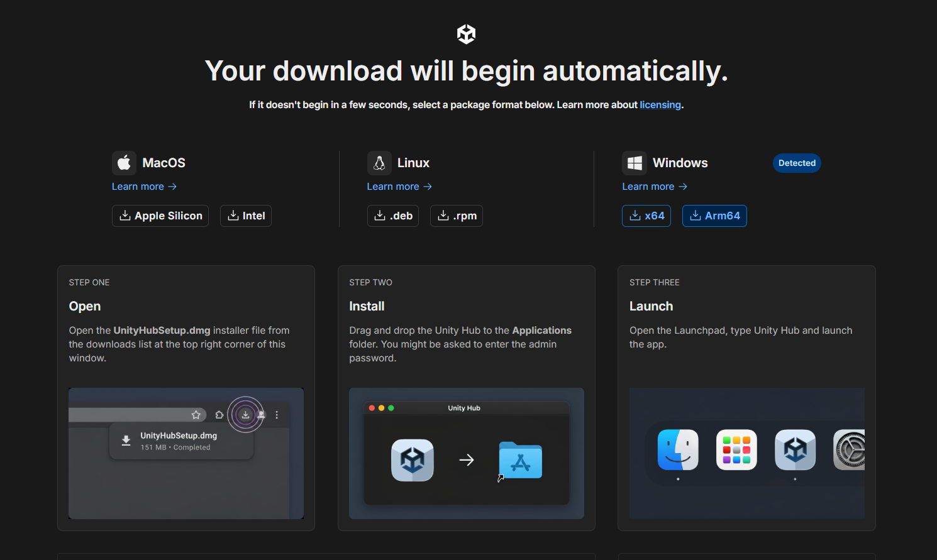Viewport: 937px width, 560px height.
Task: Open Linux Learn more link
Action: [399, 187]
